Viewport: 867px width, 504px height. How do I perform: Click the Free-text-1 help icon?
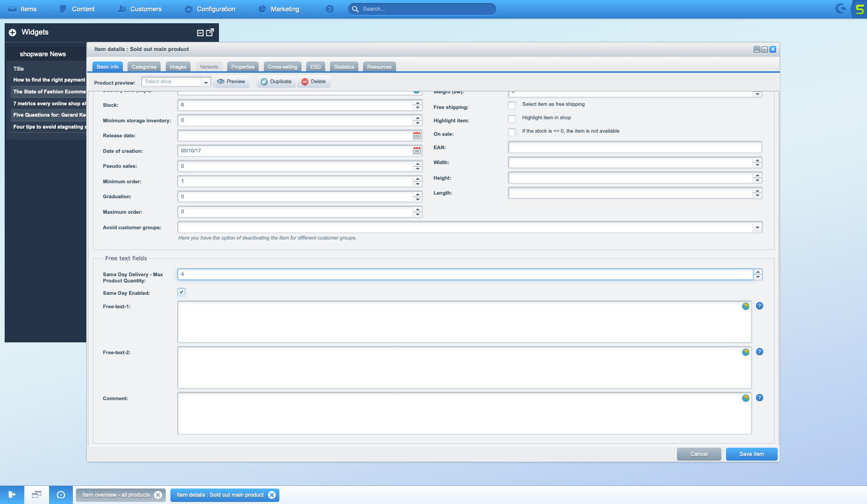(760, 306)
